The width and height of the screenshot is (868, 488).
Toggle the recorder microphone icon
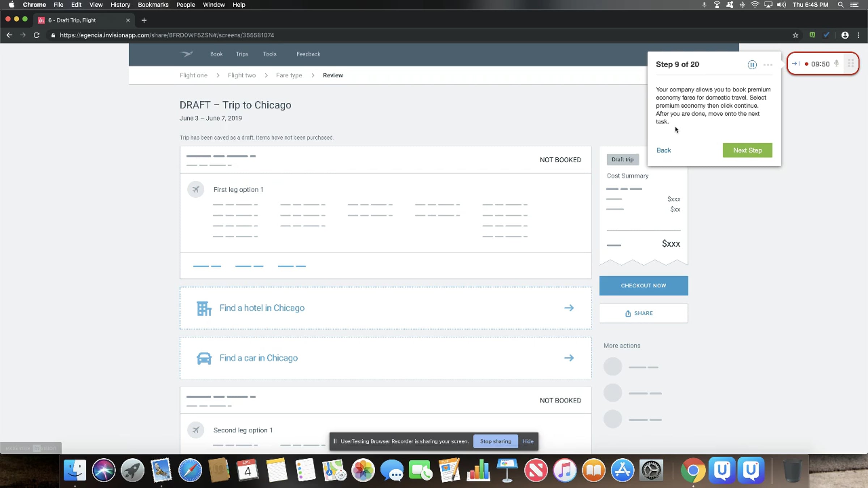point(837,64)
